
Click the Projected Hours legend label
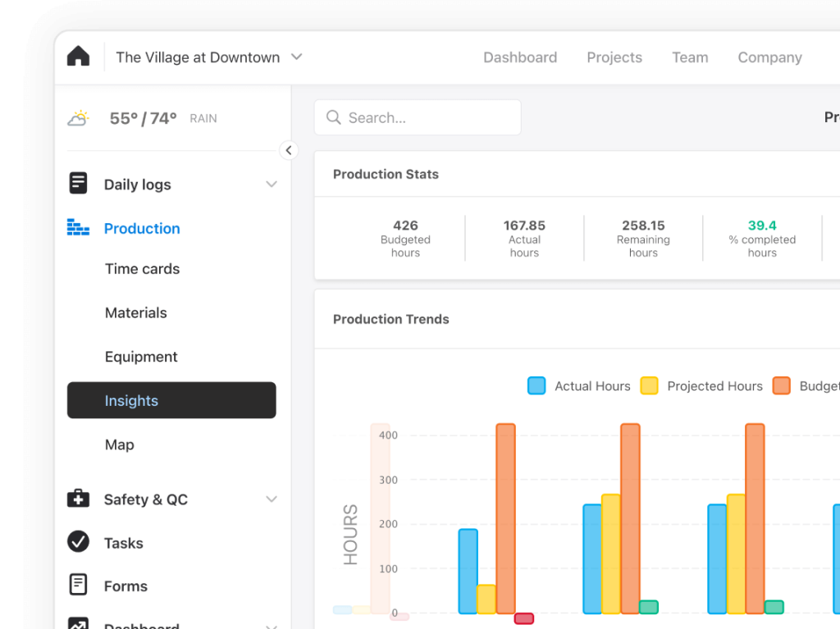click(715, 386)
